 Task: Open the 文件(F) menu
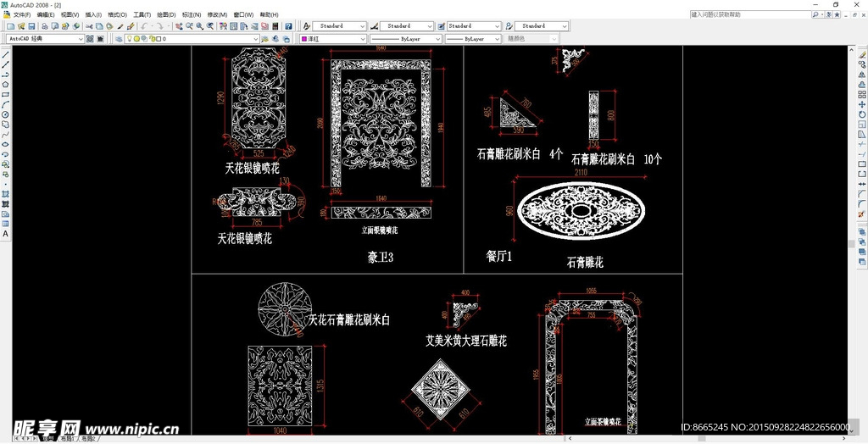(x=21, y=15)
